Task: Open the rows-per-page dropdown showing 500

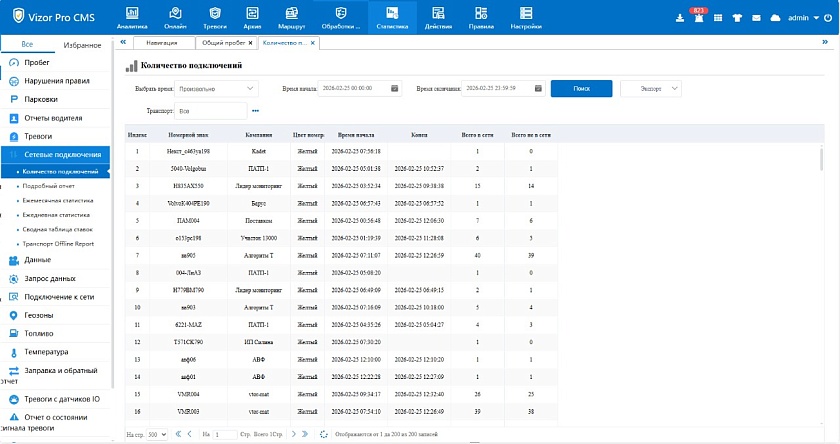Action: [158, 434]
